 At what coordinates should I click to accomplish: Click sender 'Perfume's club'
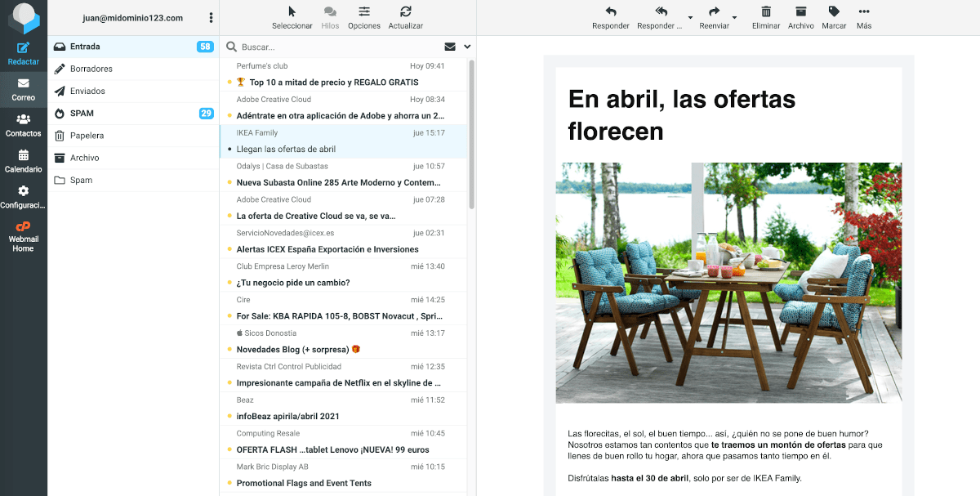point(262,66)
